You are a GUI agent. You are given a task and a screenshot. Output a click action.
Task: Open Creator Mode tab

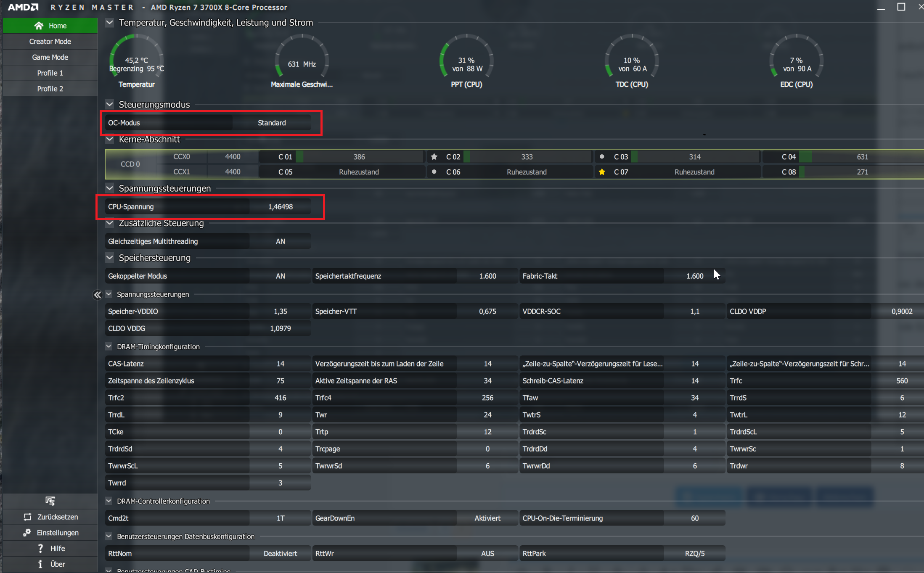[50, 42]
